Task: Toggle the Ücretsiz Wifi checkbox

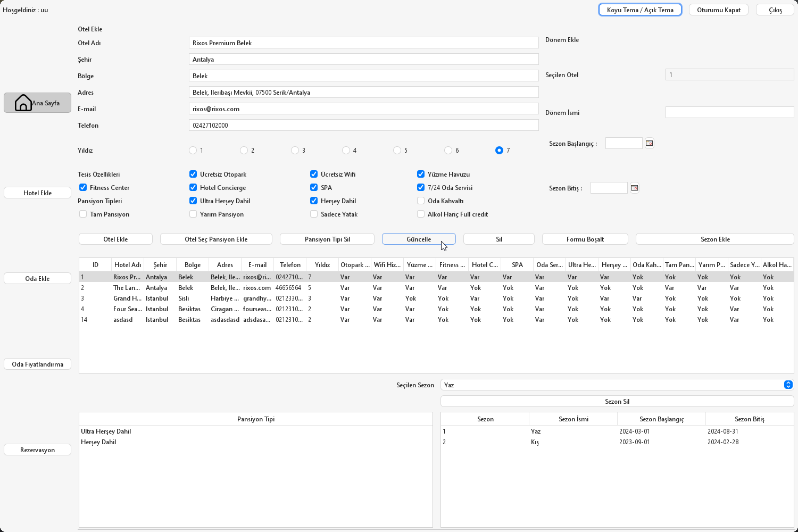Action: (x=314, y=174)
